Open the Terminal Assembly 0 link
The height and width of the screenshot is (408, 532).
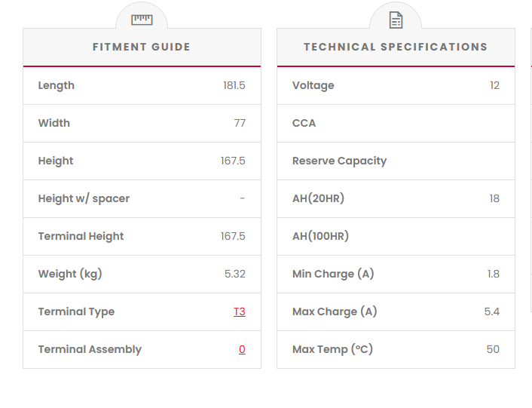pyautogui.click(x=242, y=349)
